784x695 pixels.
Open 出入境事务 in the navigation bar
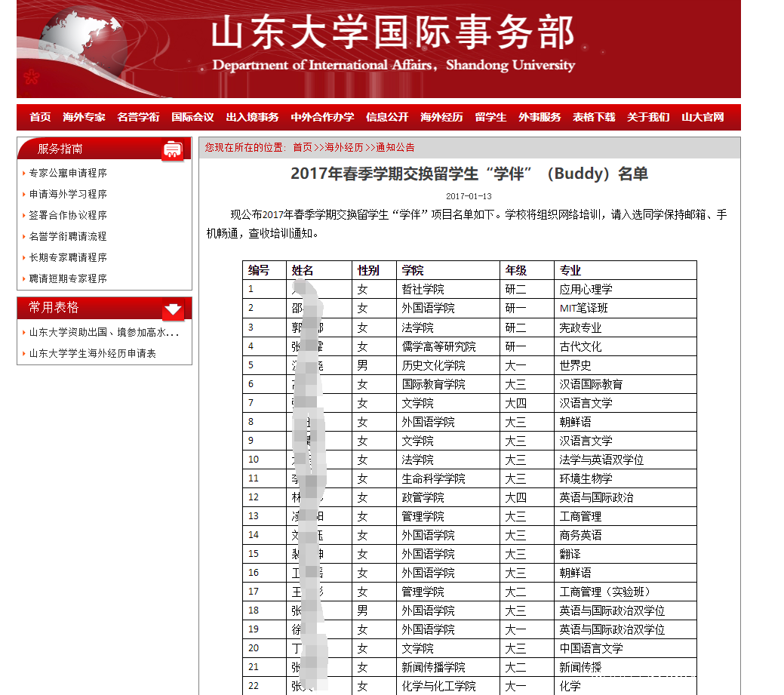coord(253,117)
